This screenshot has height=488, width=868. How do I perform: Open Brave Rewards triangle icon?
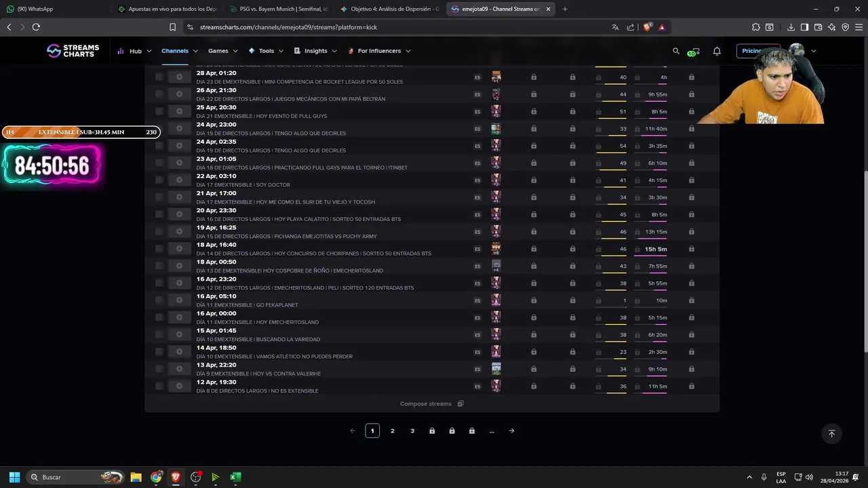(661, 27)
